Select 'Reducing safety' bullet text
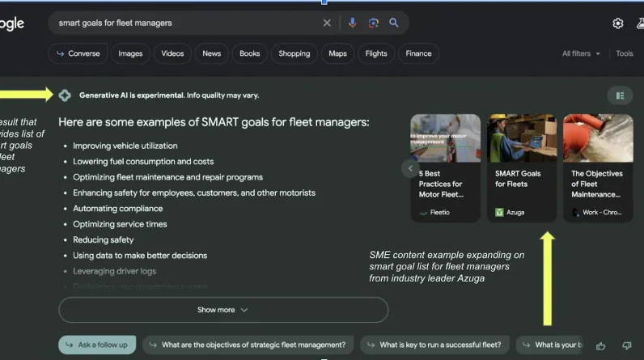This screenshot has height=360, width=644. pos(103,239)
